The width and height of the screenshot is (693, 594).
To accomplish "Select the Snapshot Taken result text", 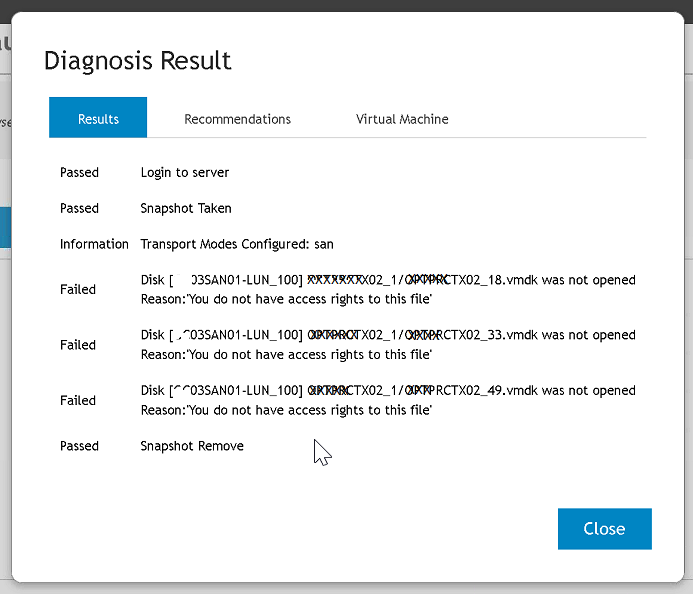I will click(186, 209).
